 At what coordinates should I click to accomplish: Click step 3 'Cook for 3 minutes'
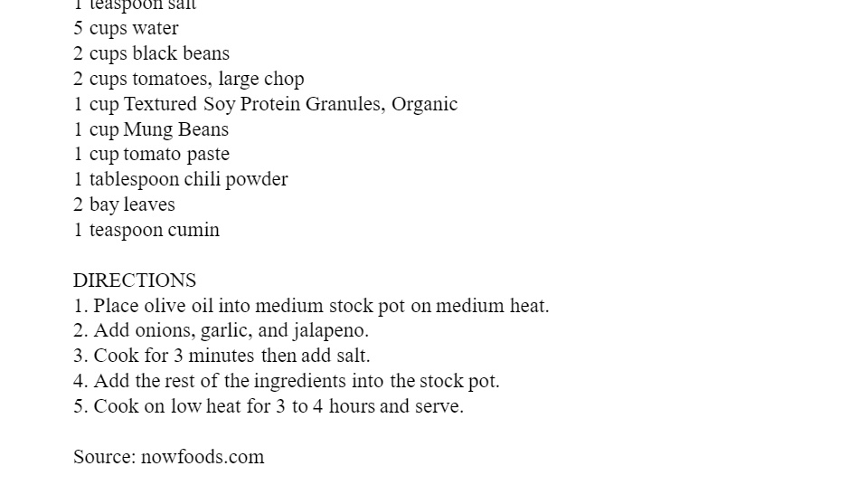pyautogui.click(x=222, y=356)
